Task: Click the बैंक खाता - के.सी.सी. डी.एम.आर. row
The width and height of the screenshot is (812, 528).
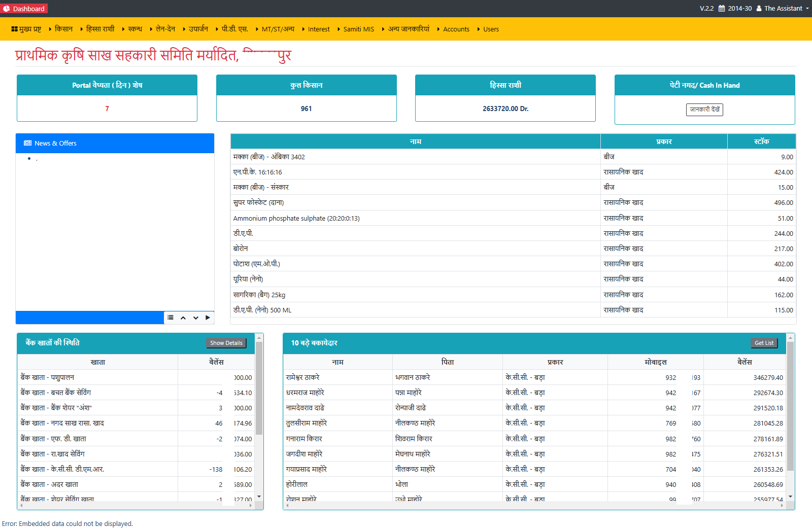Action: (136, 469)
